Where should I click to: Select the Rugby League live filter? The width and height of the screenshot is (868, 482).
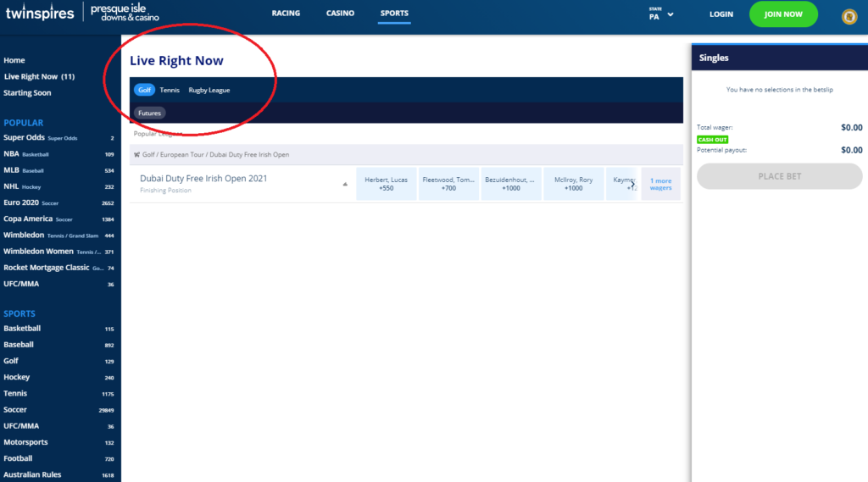[209, 90]
